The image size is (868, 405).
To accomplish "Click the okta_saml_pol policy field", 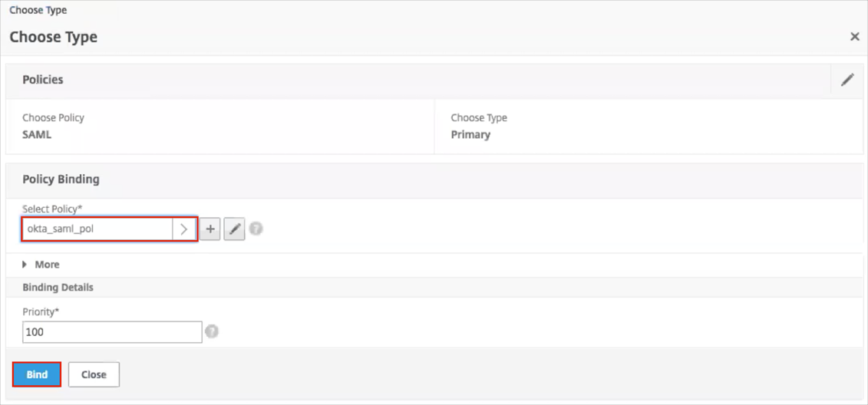I will (97, 229).
